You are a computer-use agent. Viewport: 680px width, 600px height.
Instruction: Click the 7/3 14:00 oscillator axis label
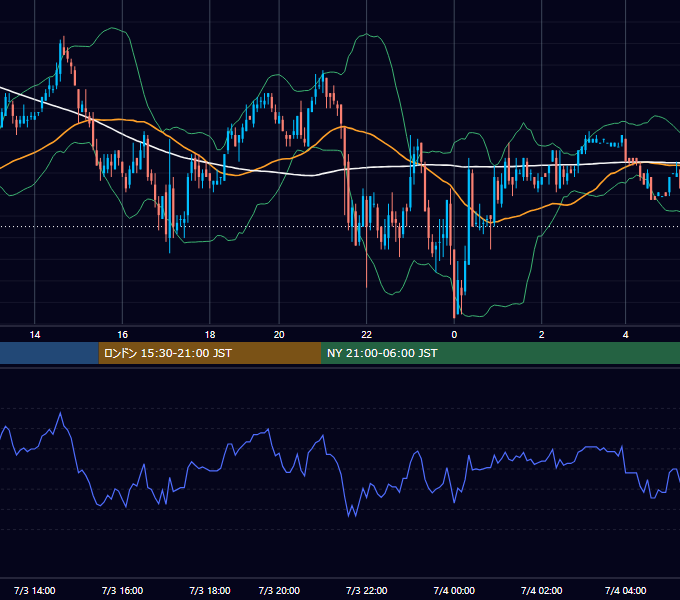35,590
